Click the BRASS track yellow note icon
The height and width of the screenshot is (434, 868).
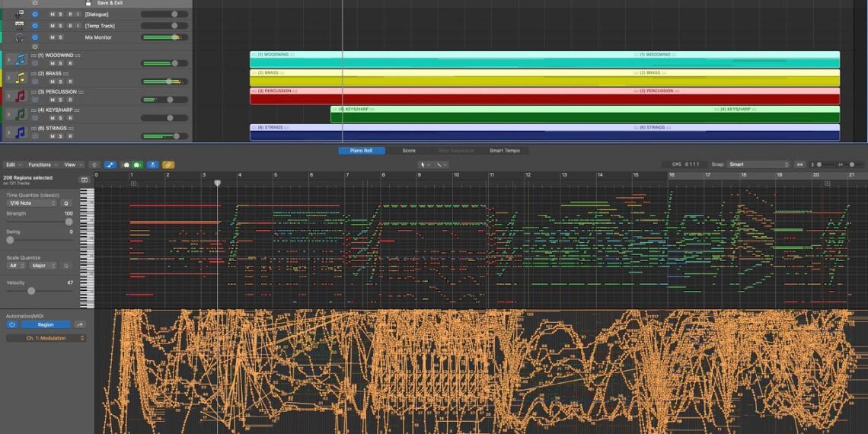tap(20, 78)
